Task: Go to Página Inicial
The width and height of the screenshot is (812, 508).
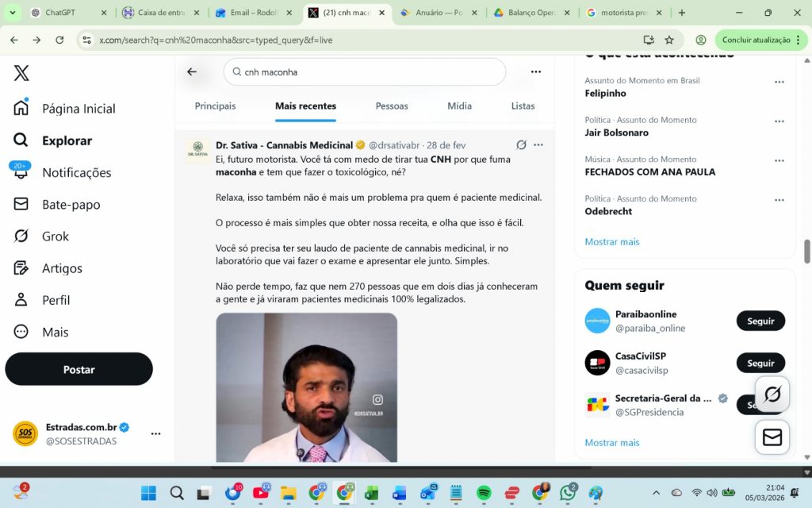Action: click(x=64, y=108)
